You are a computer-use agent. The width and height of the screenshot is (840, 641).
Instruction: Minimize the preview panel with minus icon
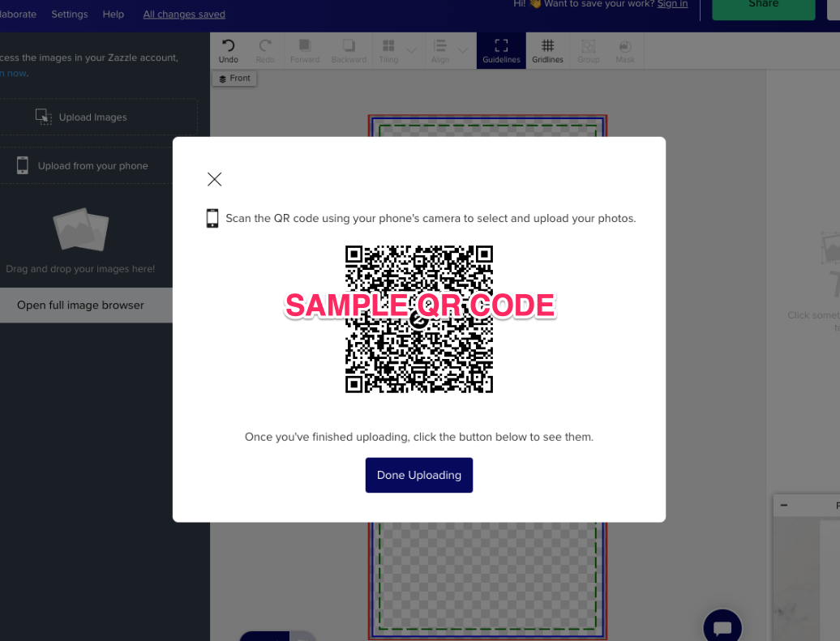(x=784, y=506)
